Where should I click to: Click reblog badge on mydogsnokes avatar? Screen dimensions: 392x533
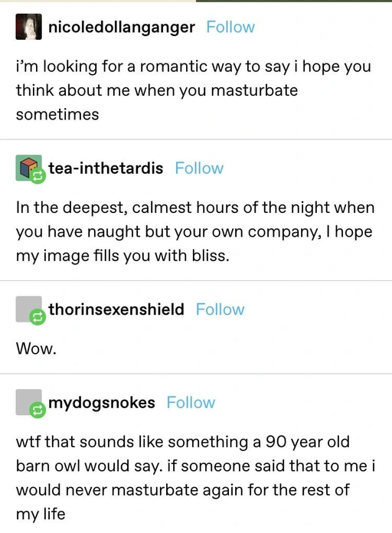tap(38, 410)
